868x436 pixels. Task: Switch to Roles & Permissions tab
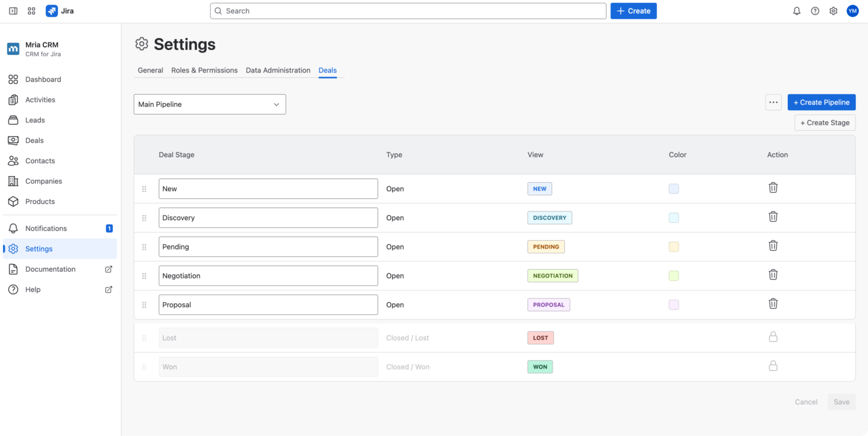point(204,71)
